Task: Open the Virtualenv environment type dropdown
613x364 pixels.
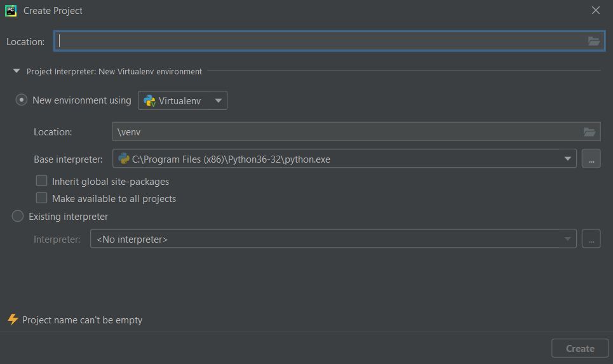Action: pos(182,100)
